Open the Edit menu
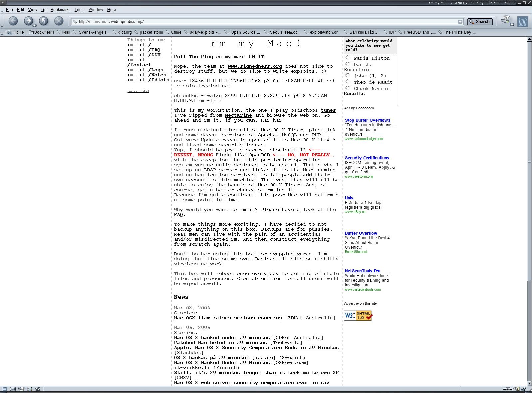The image size is (532, 393). click(x=20, y=10)
